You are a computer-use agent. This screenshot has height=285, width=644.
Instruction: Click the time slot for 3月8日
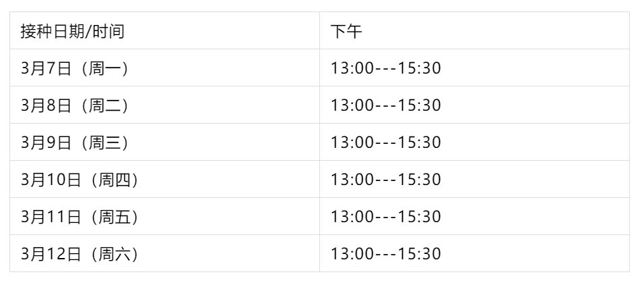pyautogui.click(x=385, y=105)
